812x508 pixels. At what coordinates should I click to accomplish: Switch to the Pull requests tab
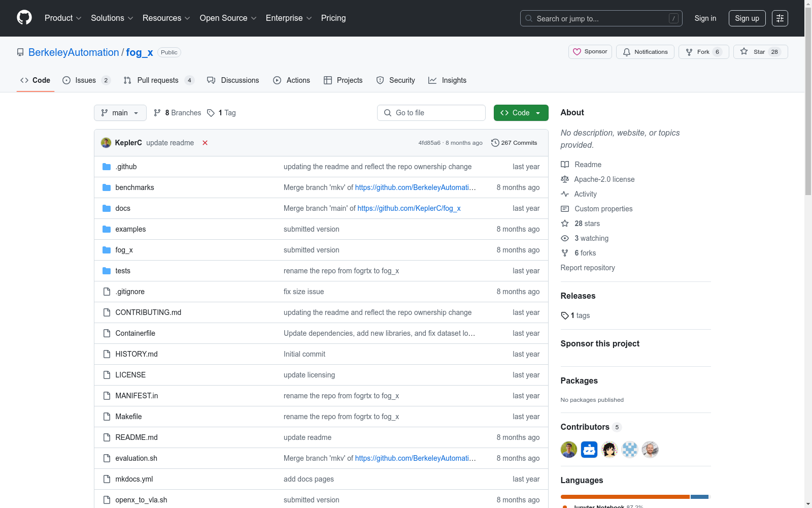coord(159,80)
